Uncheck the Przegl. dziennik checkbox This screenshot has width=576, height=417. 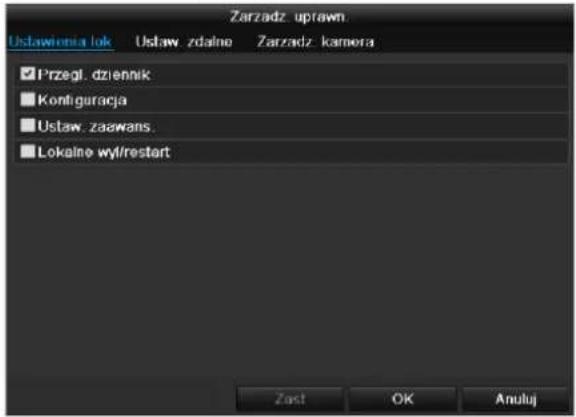[x=28, y=74]
